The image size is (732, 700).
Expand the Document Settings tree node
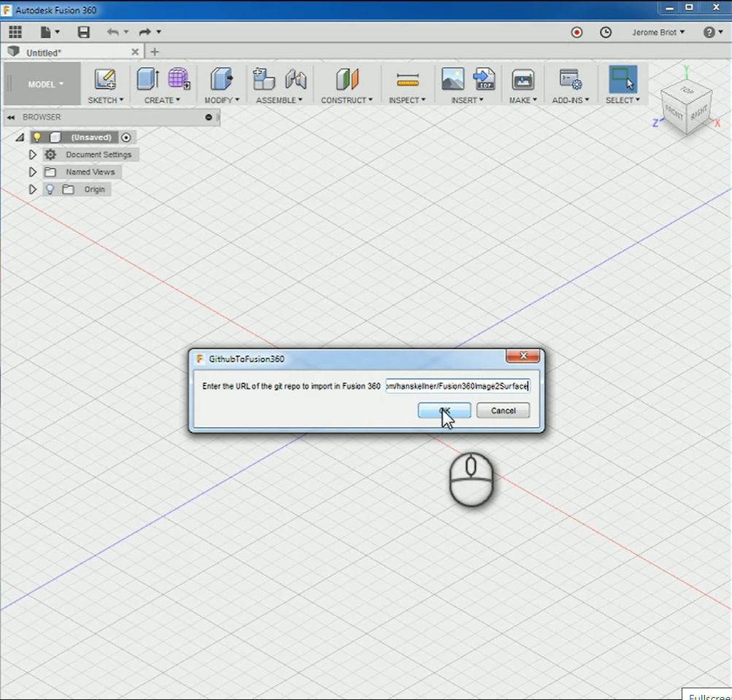(x=32, y=155)
